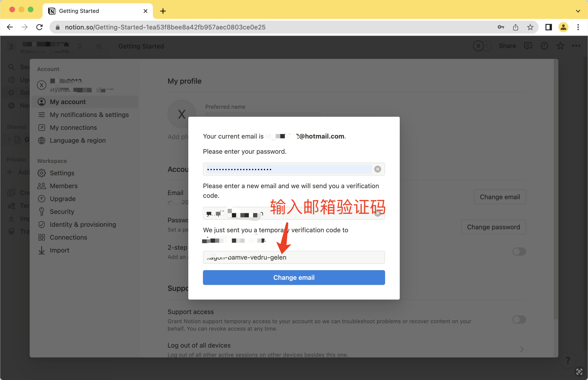Toggle the 2-step verification switch
The height and width of the screenshot is (380, 588).
519,251
